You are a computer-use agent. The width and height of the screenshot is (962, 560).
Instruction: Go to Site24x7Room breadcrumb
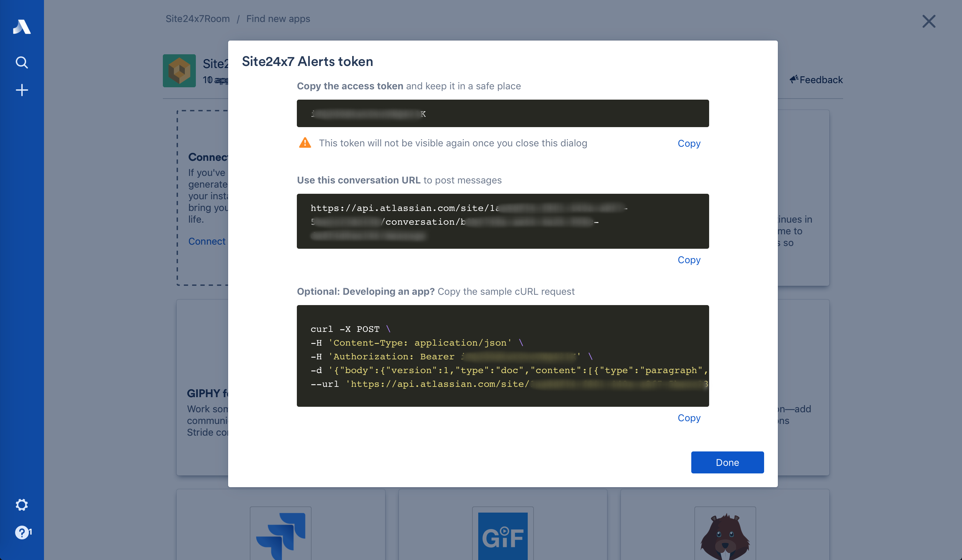[x=198, y=19]
